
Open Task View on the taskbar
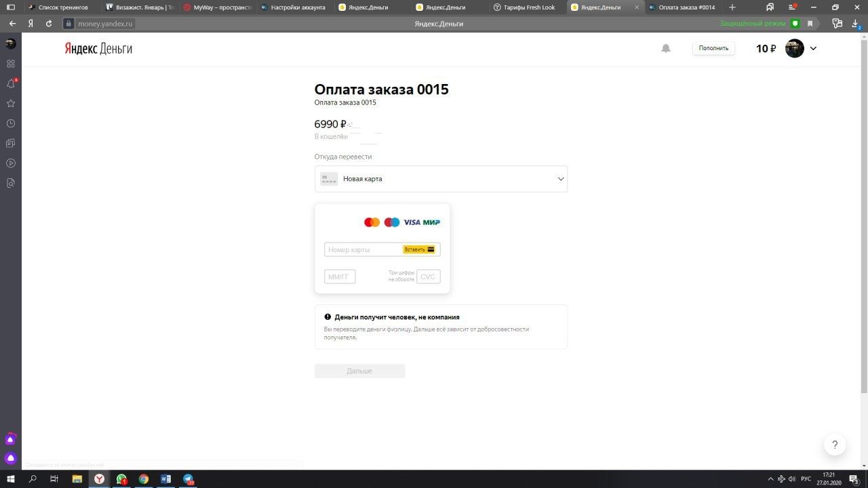(54, 479)
